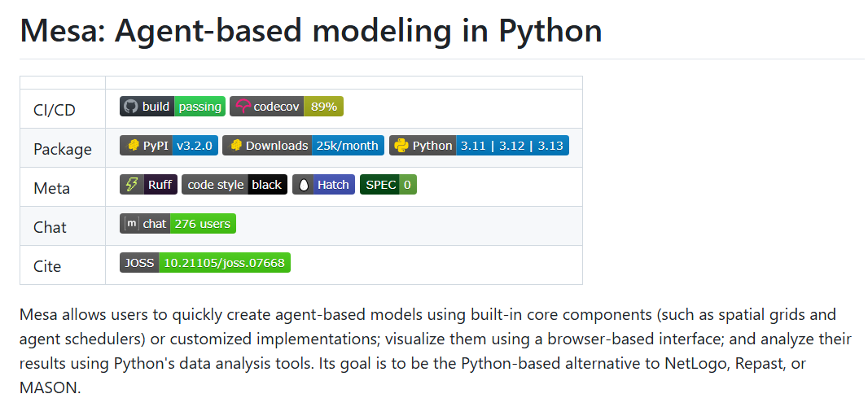Click the Python versions badge logo
Image resolution: width=868 pixels, height=407 pixels.
402,146
